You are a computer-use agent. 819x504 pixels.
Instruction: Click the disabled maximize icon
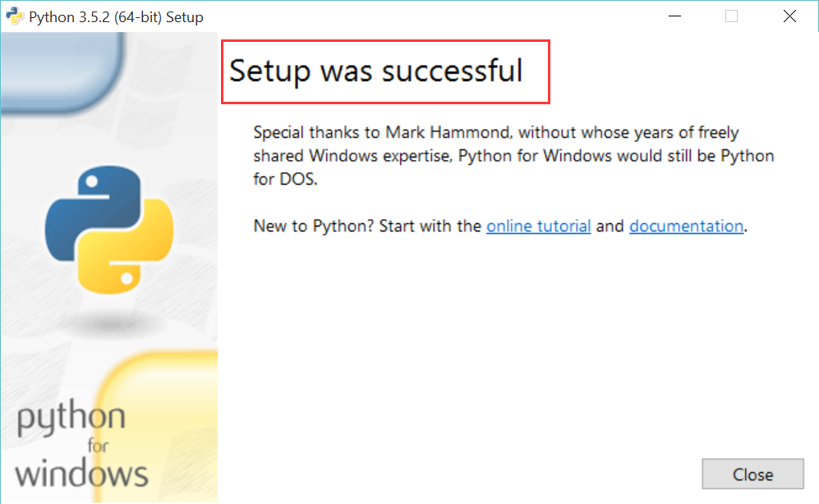(731, 16)
